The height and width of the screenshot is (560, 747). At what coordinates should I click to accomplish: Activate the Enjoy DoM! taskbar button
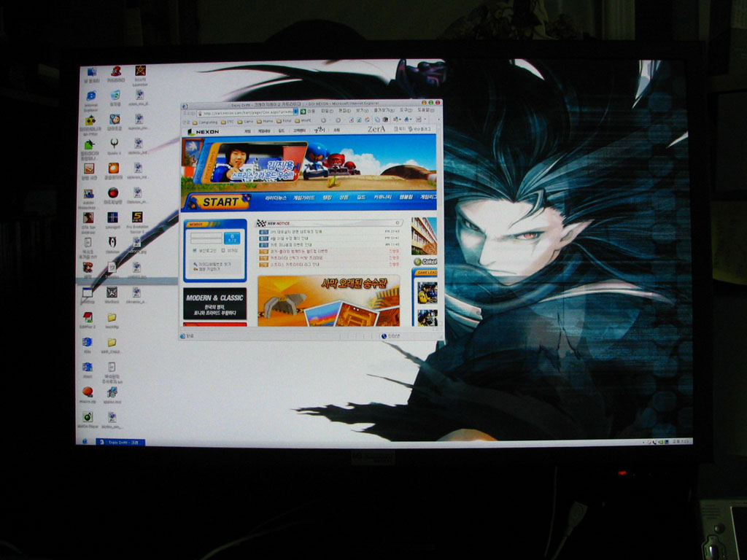coord(120,442)
